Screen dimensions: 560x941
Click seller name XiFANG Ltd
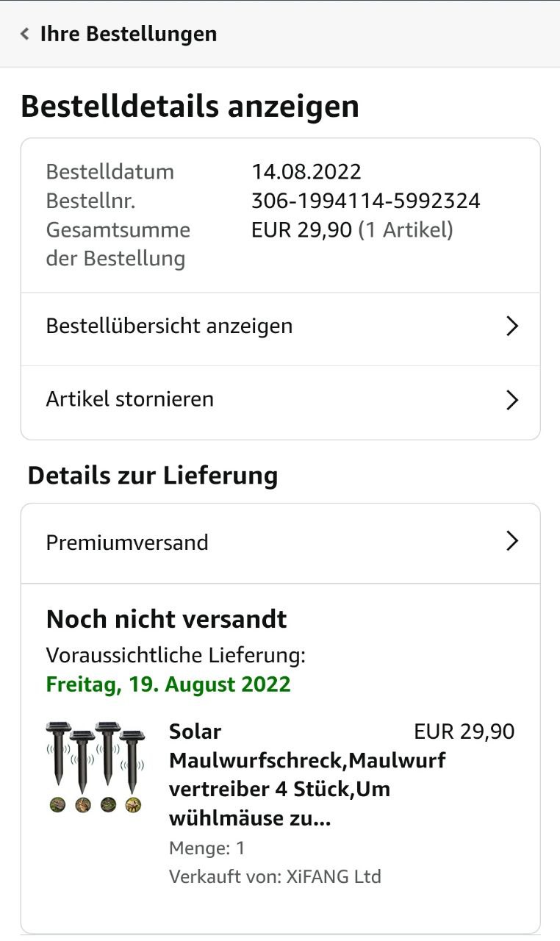334,876
